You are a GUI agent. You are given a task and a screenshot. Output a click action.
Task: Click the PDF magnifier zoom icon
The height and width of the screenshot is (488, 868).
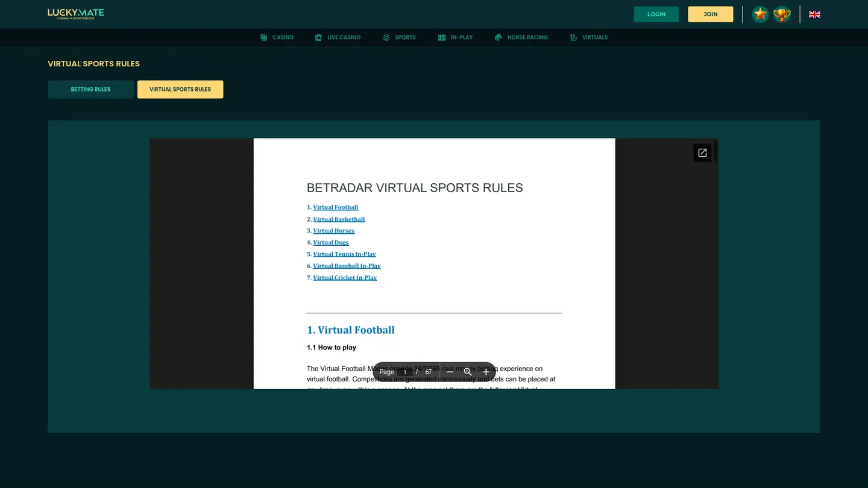pos(468,372)
